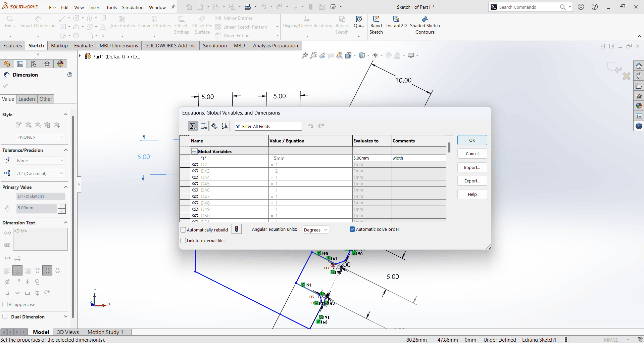Collapse the Primary Value section
The width and height of the screenshot is (644, 343).
(66, 187)
